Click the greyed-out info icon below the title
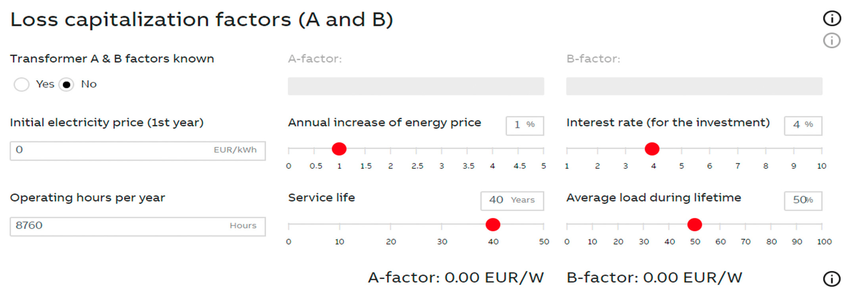Viewport: 868px width, 303px height. (832, 41)
